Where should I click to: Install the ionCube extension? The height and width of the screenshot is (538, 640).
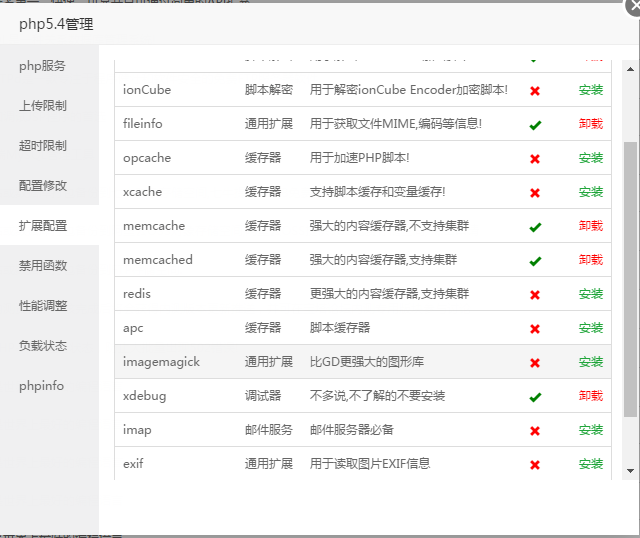(591, 90)
